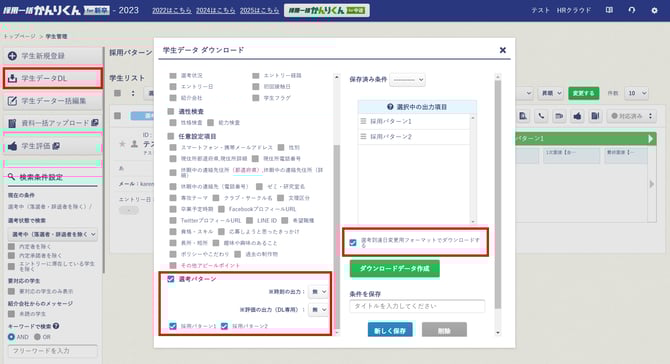This screenshot has height=364, width=670.
Task: Click the drag handle of 採用パターン1 item
Action: point(363,121)
